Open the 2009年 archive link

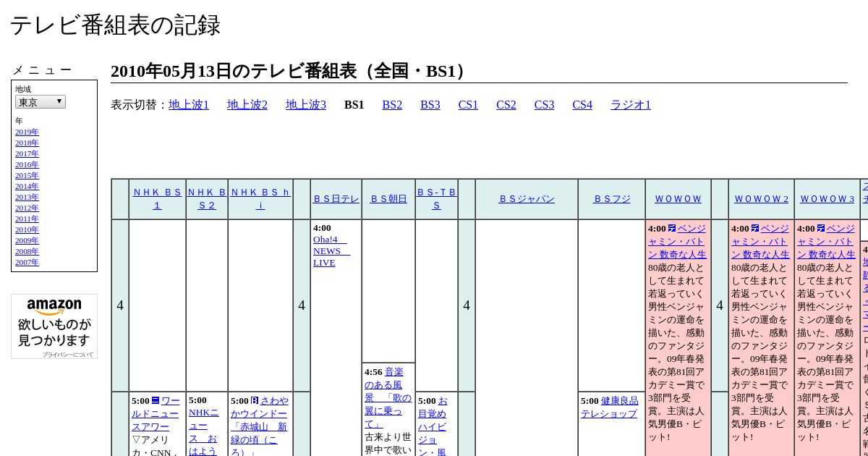click(27, 240)
